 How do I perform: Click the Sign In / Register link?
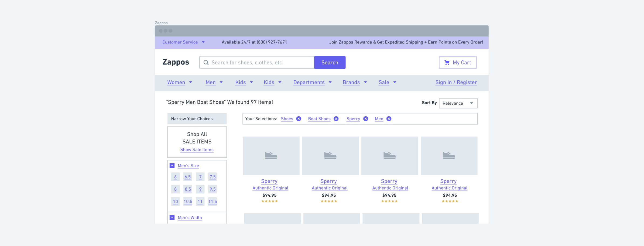pyautogui.click(x=456, y=82)
